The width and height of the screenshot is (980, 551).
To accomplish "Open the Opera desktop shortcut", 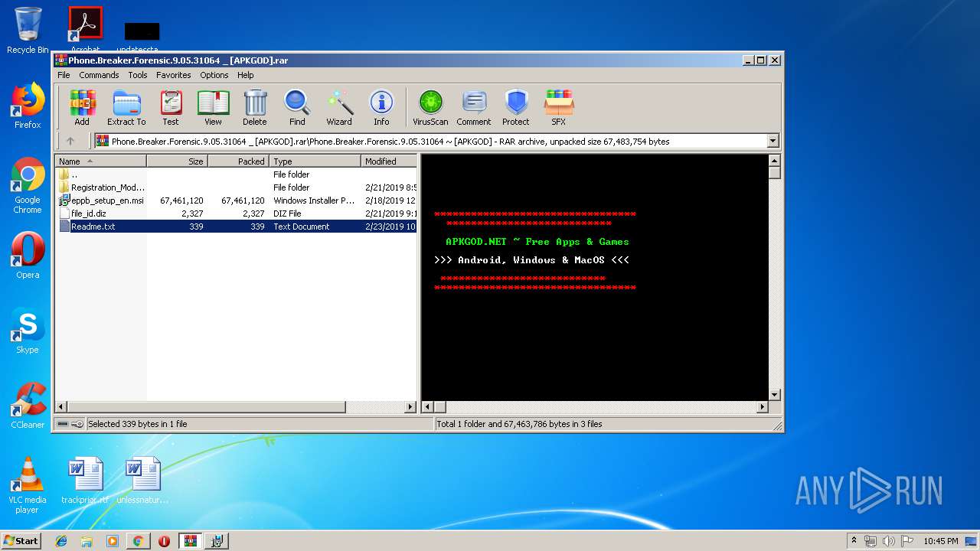I will 28,256.
